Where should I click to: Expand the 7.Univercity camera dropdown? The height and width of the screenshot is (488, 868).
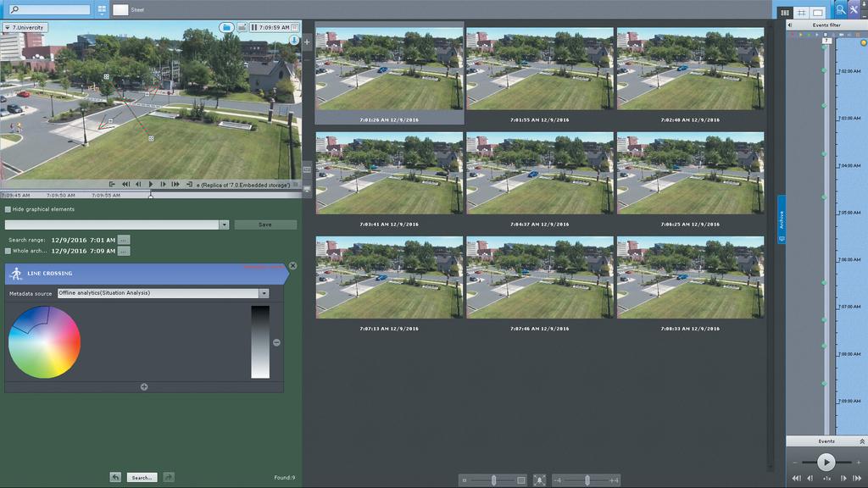tap(25, 27)
